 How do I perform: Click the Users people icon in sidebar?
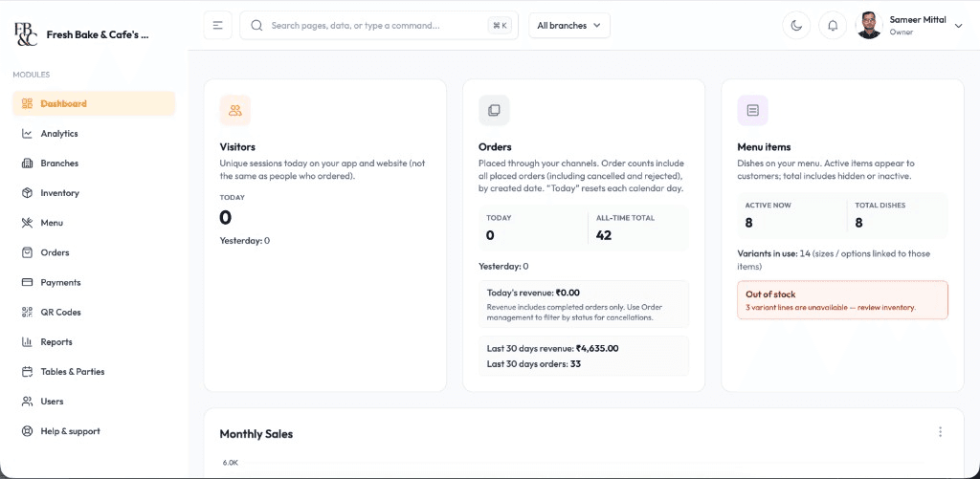point(27,402)
